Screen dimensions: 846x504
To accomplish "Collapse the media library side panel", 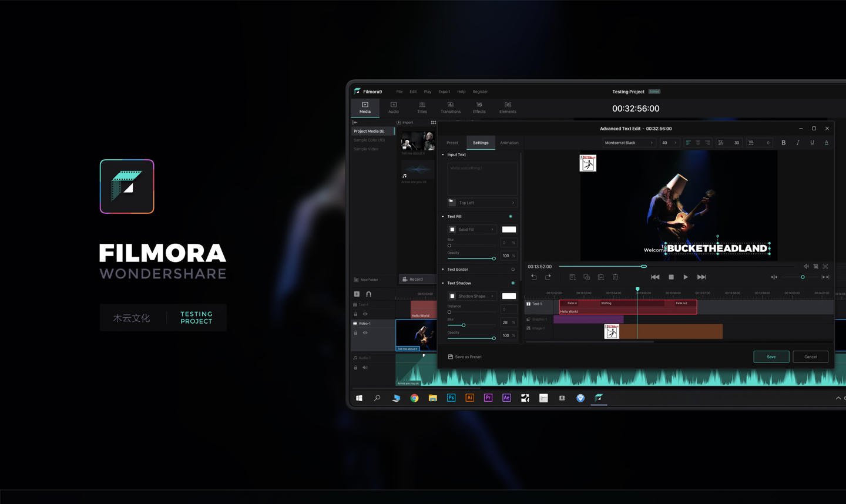I will pyautogui.click(x=355, y=122).
